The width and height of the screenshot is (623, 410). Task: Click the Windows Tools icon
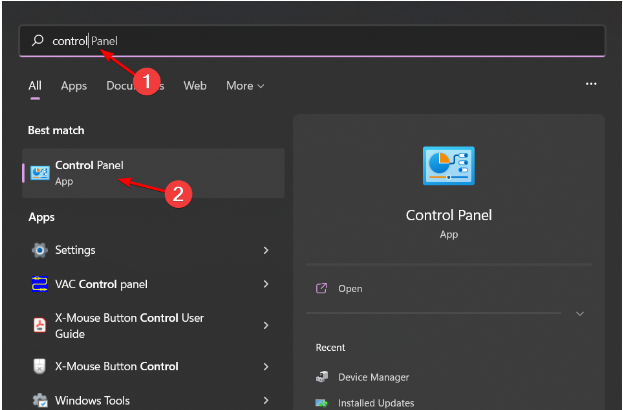pos(40,400)
